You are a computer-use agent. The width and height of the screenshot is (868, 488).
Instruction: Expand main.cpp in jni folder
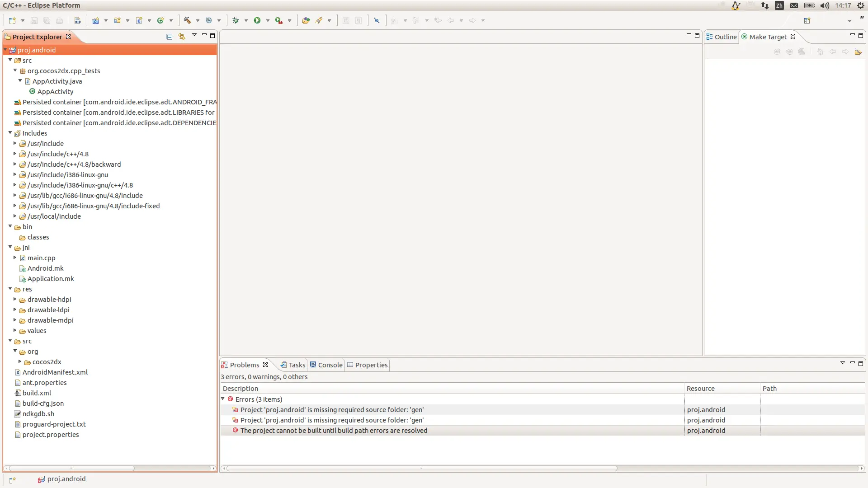point(15,258)
